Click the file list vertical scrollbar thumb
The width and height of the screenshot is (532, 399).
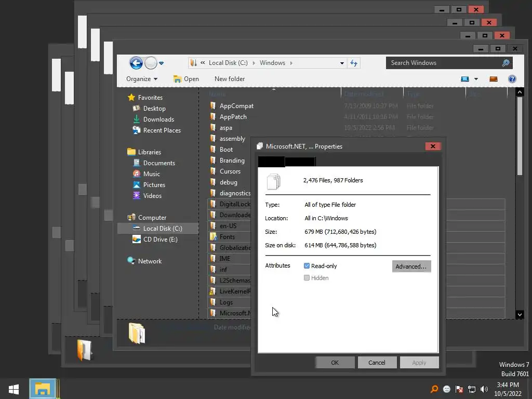pos(520,136)
